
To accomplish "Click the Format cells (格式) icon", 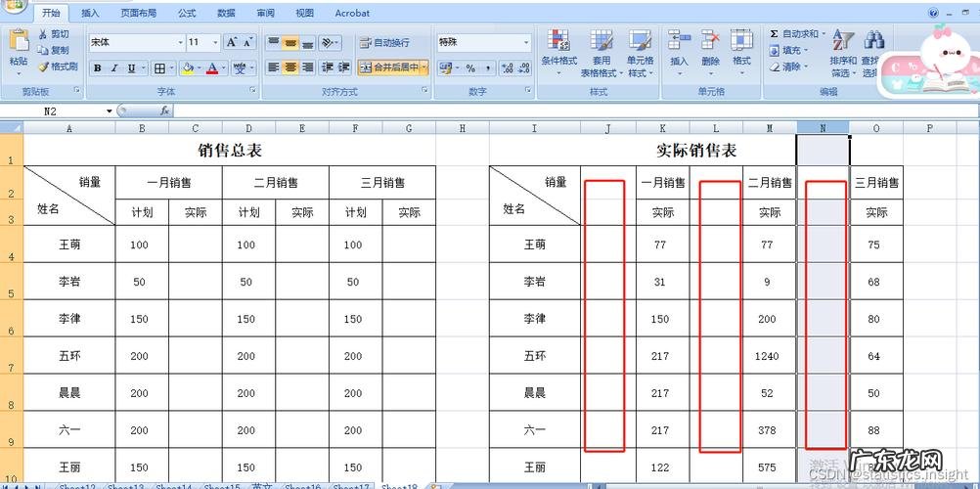I will tap(742, 40).
